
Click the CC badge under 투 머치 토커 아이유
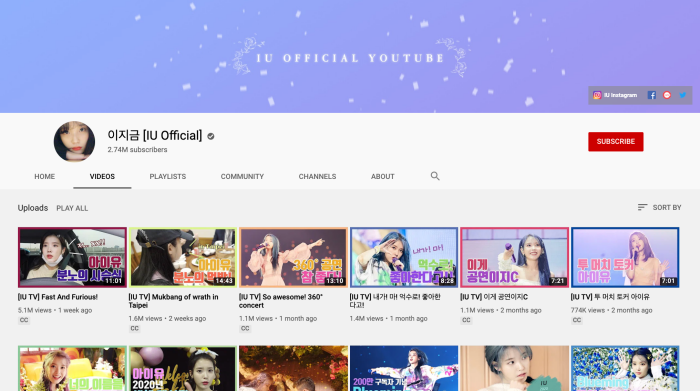click(x=577, y=320)
